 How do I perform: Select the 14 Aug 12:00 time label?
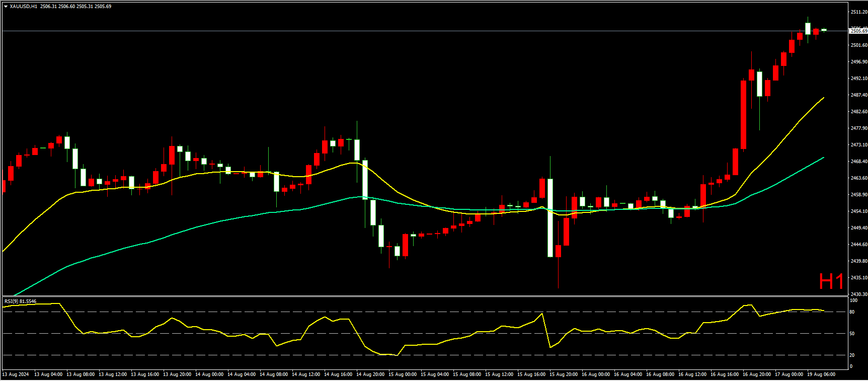pos(306,374)
